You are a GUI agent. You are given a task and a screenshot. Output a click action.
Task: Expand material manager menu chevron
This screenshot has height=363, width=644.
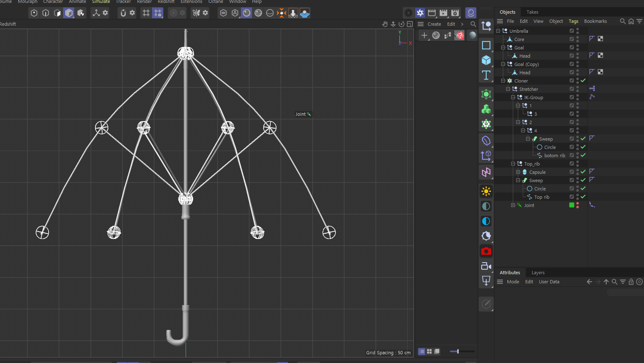[462, 24]
